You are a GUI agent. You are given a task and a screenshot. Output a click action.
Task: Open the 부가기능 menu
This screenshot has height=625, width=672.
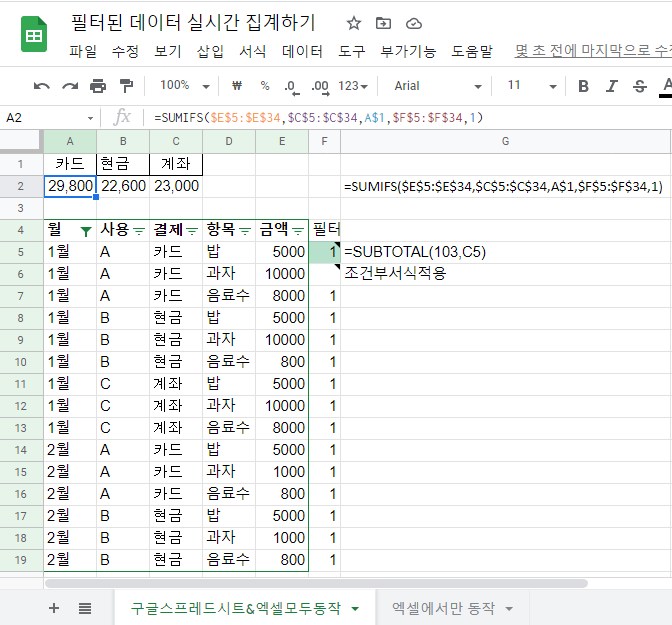click(x=408, y=51)
